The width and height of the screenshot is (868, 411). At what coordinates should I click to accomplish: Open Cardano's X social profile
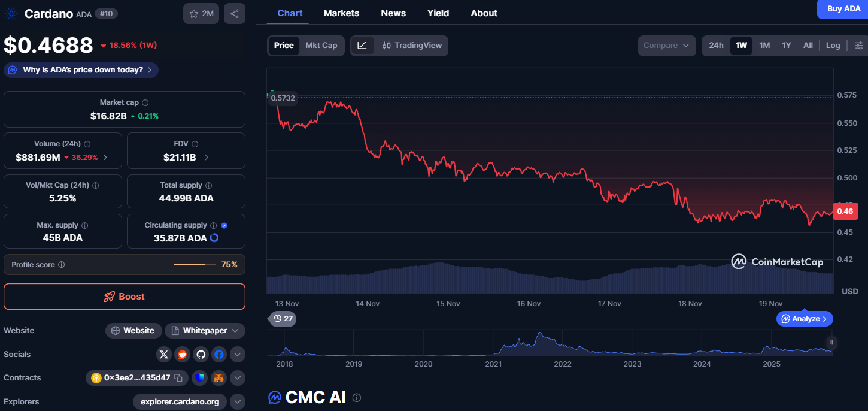[x=164, y=354]
